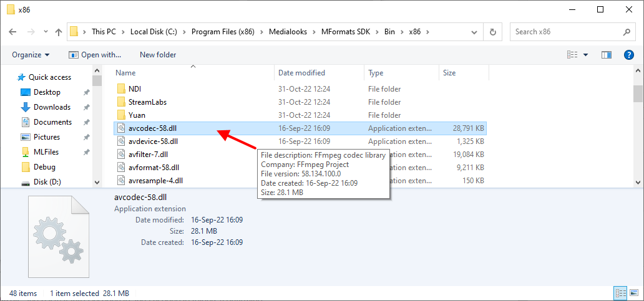Unpin Documents using its pin icon
This screenshot has height=301, width=644.
point(86,123)
